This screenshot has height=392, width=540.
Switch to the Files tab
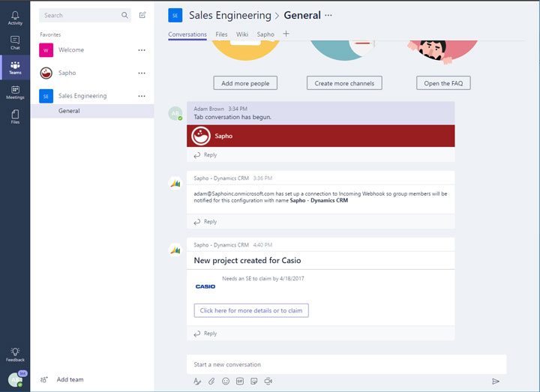coord(221,34)
